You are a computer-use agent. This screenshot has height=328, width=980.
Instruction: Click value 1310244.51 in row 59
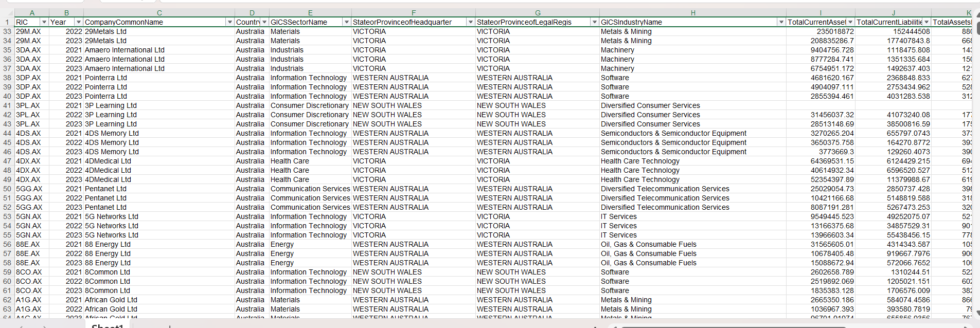911,272
